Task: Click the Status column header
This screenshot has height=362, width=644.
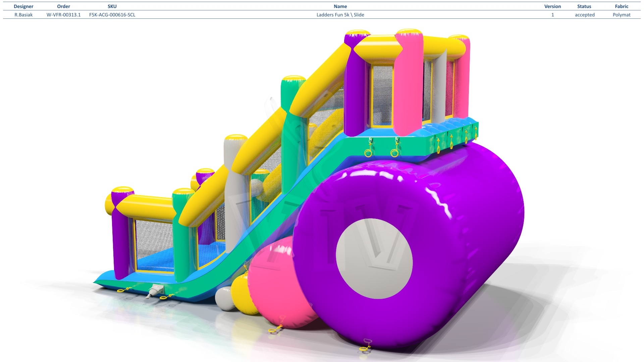Action: [x=584, y=6]
